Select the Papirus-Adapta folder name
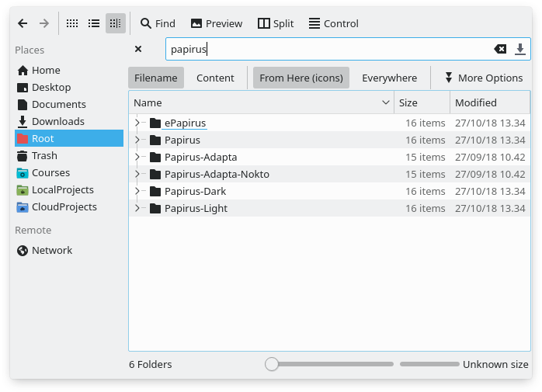Screen dimensions: 542x392 pos(200,158)
